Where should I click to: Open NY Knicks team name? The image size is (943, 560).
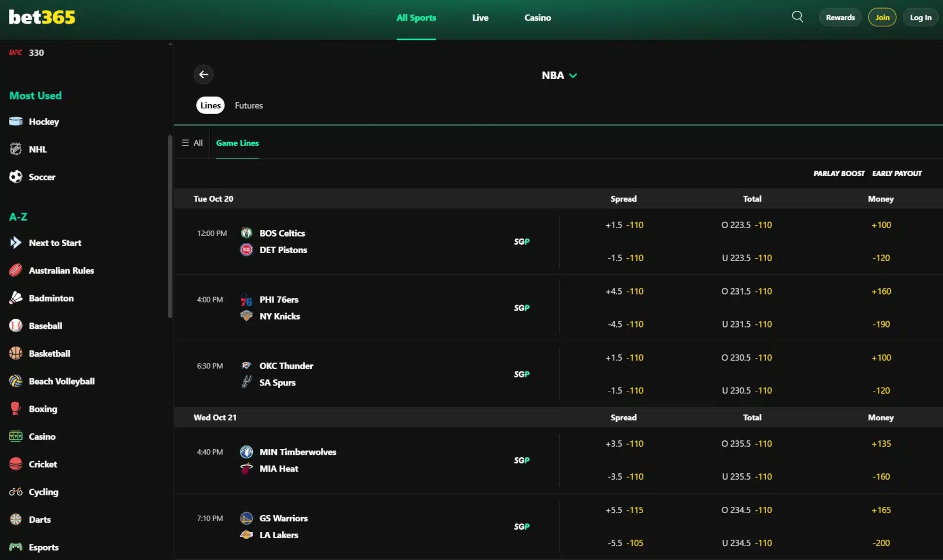coord(280,316)
